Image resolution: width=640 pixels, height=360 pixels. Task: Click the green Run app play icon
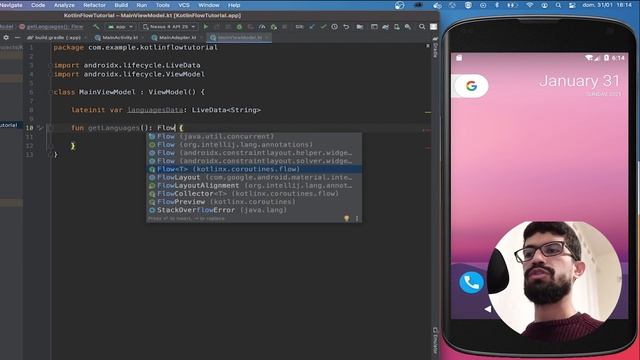tap(206, 27)
